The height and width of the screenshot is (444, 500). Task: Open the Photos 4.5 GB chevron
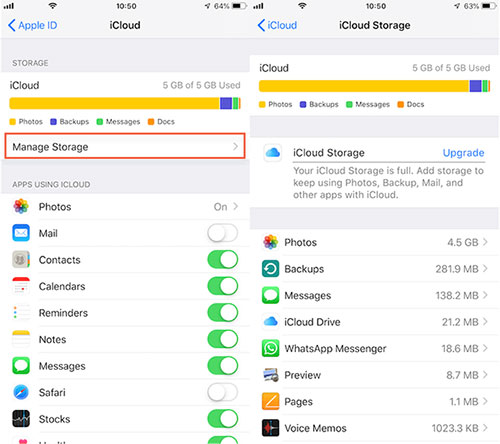click(x=485, y=242)
